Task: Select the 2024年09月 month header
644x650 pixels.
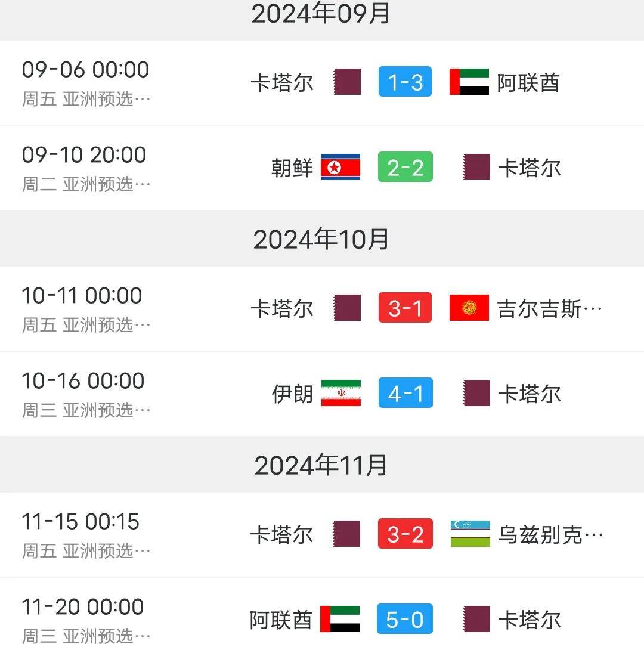Action: [x=321, y=14]
